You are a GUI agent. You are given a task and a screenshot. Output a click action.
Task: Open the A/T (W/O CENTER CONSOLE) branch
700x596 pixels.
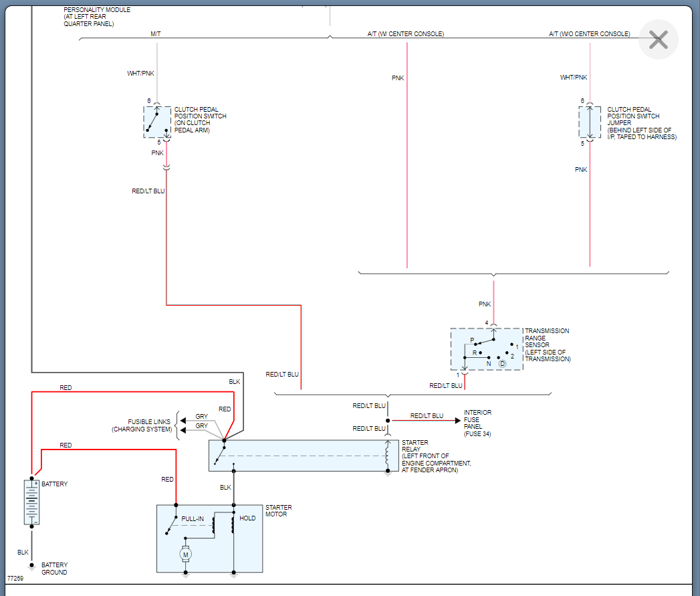[x=591, y=33]
